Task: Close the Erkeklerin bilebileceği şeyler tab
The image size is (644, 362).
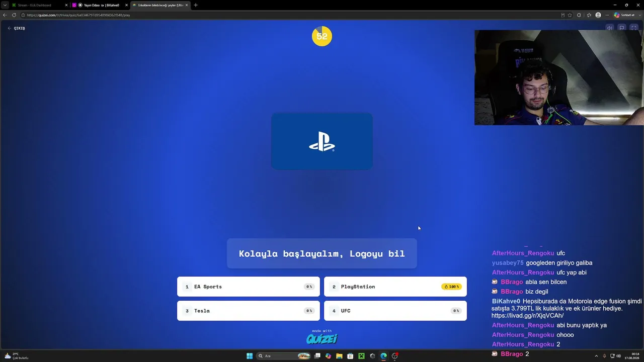Action: (187, 5)
